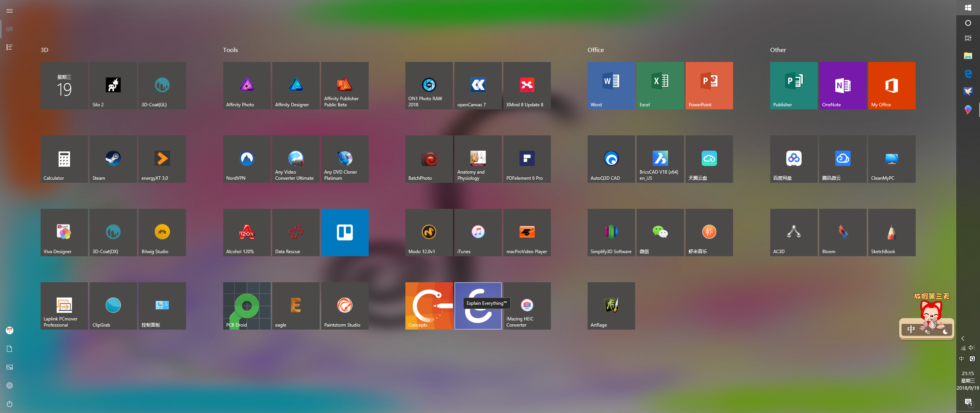The height and width of the screenshot is (413, 980).
Task: Launch XMind 8 Update 8
Action: point(527,86)
